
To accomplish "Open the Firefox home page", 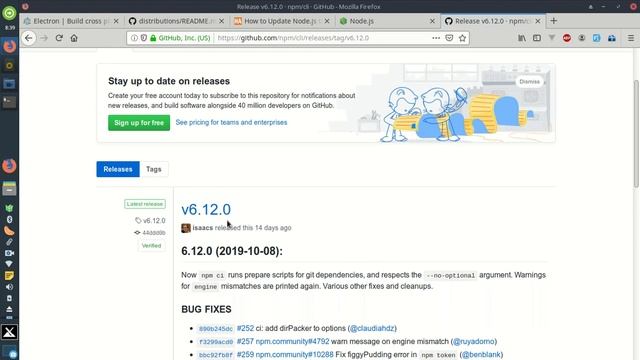I will pyautogui.click(x=74, y=38).
